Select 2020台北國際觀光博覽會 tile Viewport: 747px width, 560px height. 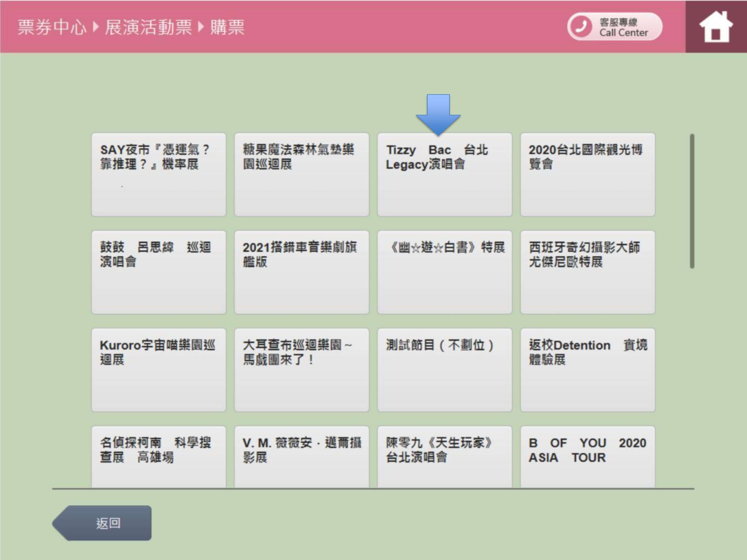pos(588,174)
